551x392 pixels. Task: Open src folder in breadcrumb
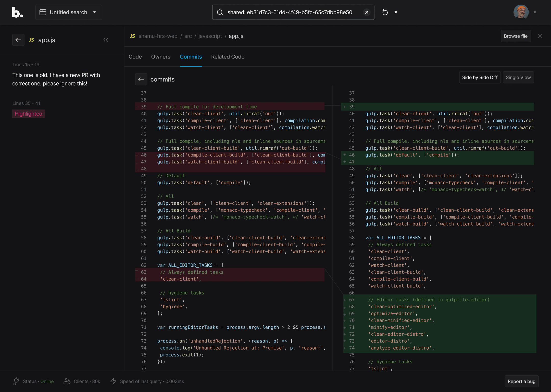tap(188, 36)
